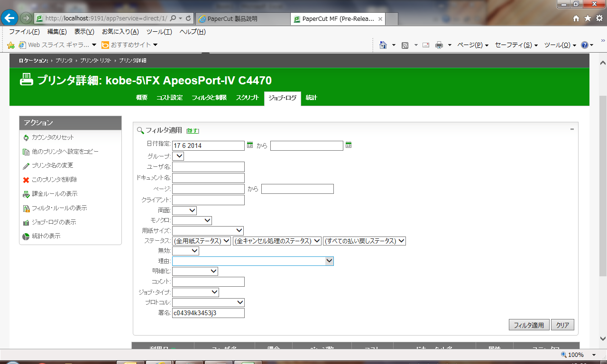The height and width of the screenshot is (364, 607).
Task: Open the 理由 dropdown
Action: tap(253, 261)
